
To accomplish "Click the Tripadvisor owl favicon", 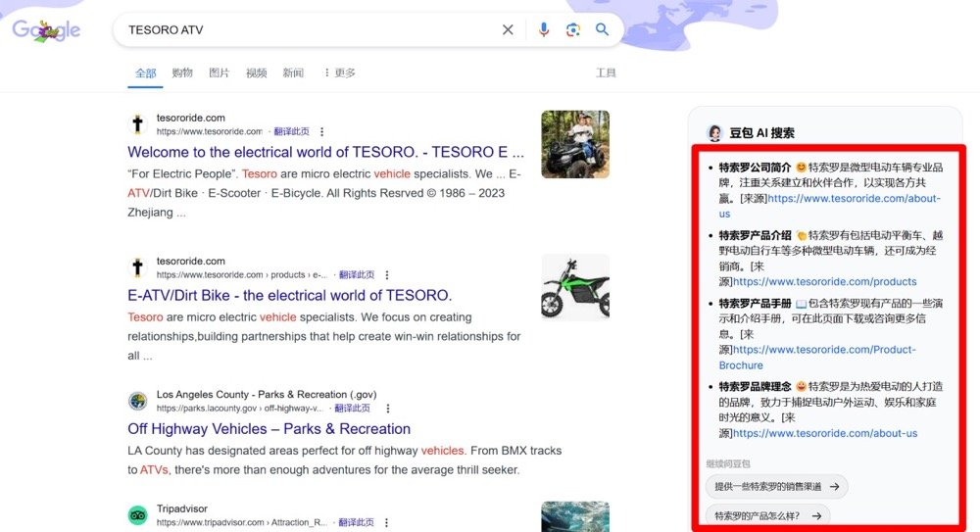I will pos(137,515).
